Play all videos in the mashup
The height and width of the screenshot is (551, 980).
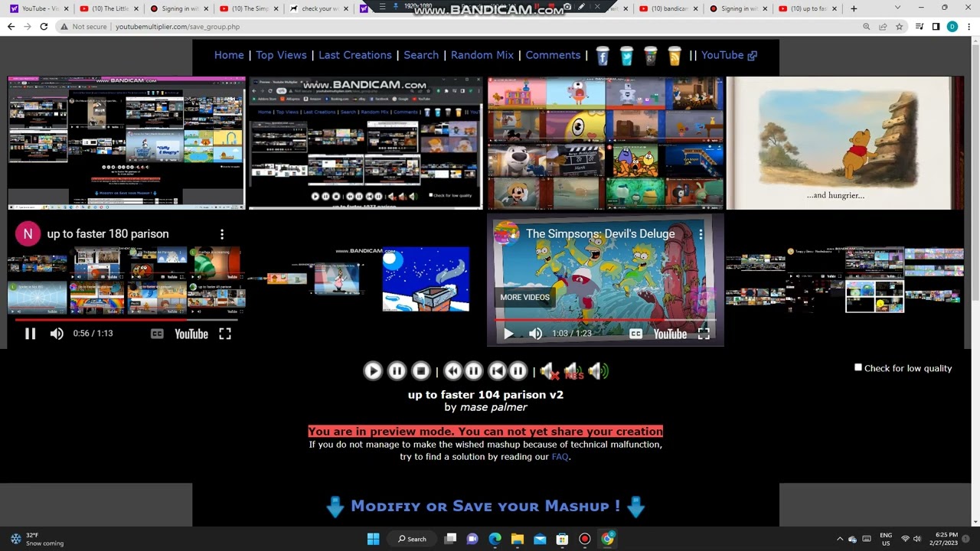(x=373, y=371)
